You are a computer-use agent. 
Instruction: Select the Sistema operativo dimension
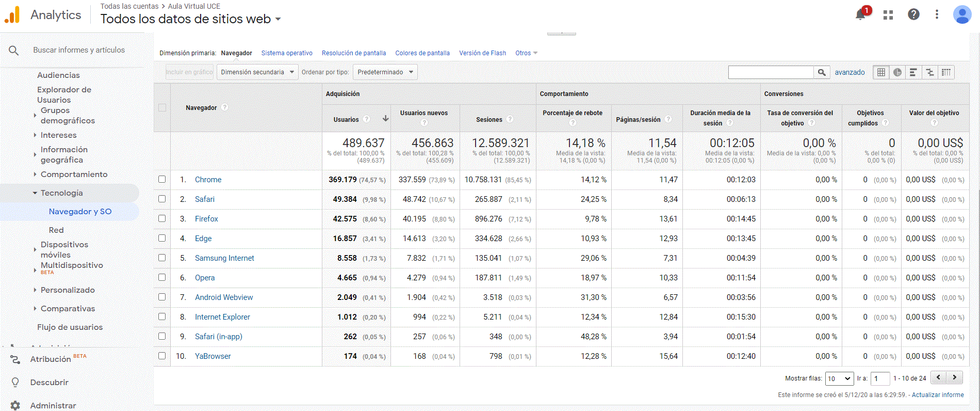click(x=287, y=53)
